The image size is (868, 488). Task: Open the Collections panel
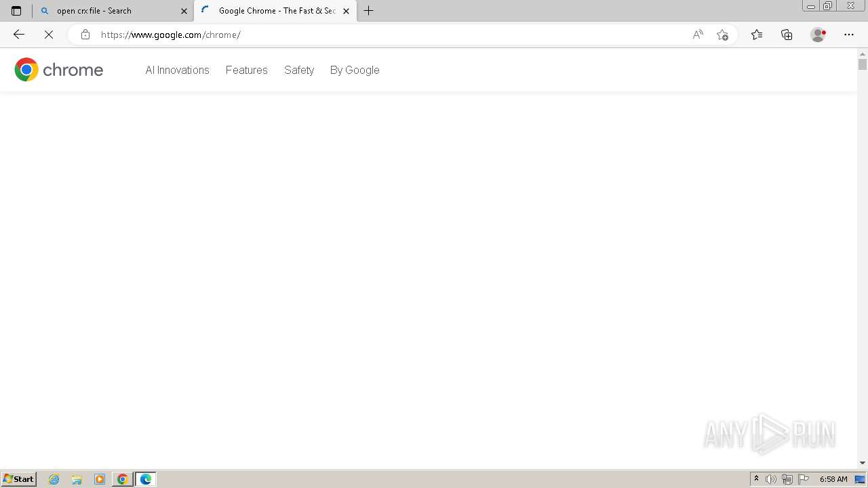[787, 35]
